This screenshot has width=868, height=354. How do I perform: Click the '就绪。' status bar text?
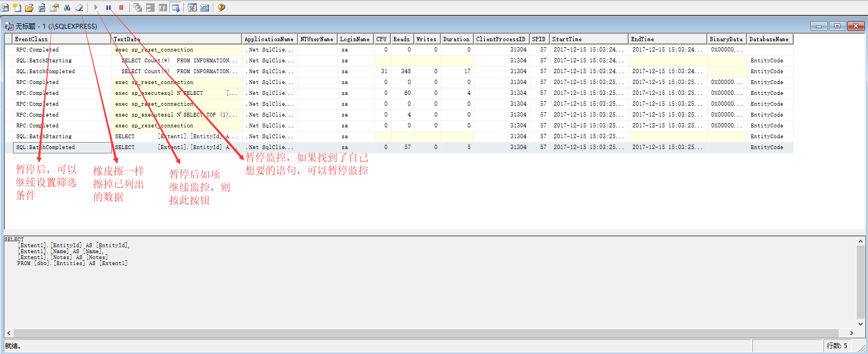pos(13,346)
